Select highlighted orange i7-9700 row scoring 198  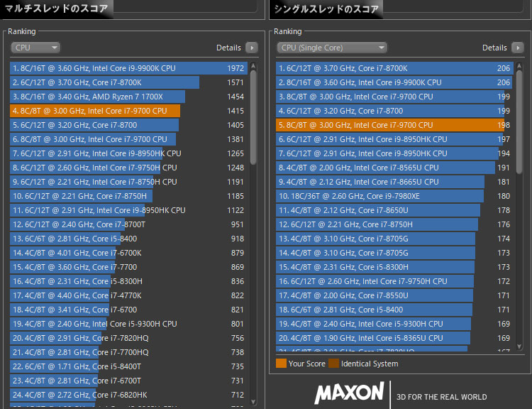[394, 126]
